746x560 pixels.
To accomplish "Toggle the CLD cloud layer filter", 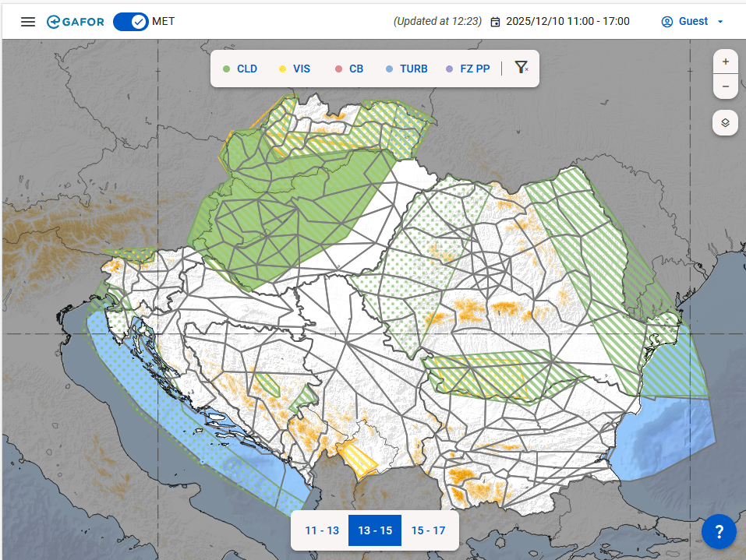I will (x=240, y=69).
